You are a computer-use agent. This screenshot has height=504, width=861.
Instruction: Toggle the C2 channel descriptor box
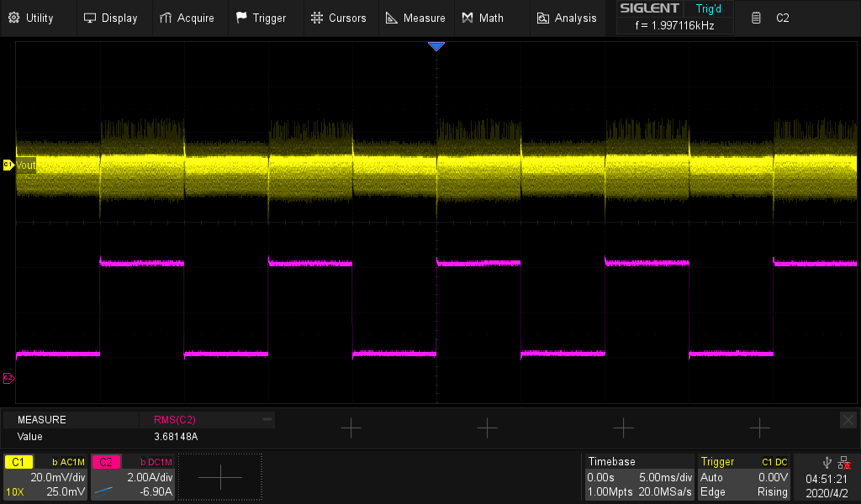tap(133, 477)
